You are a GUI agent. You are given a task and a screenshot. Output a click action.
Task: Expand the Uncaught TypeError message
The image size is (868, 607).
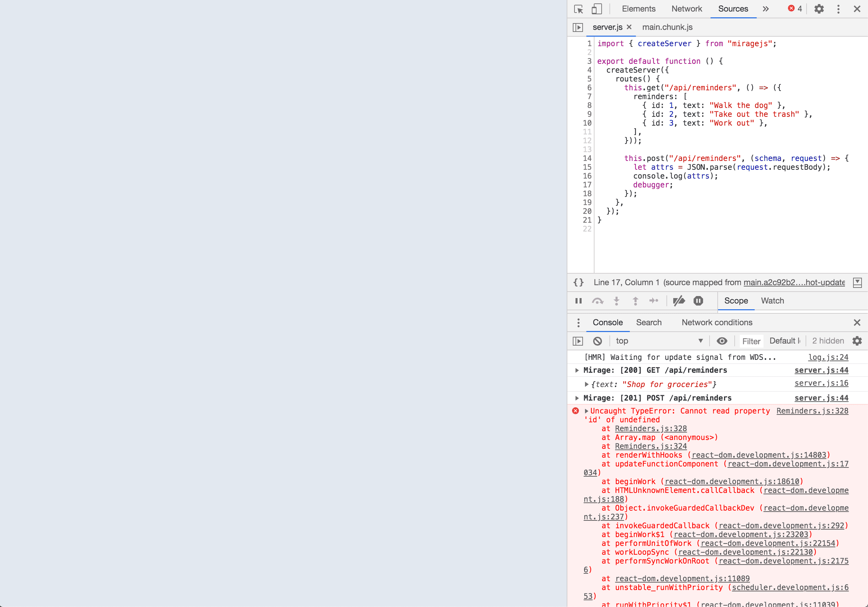(586, 411)
